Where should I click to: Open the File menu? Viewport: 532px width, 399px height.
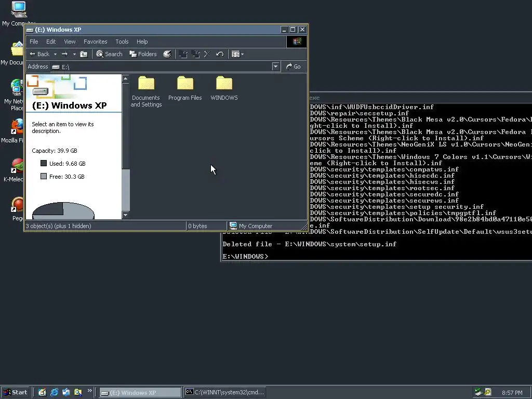coord(34,42)
